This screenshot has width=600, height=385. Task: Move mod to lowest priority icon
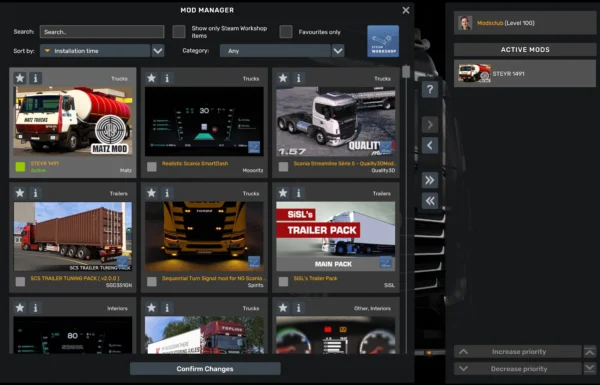(590, 369)
